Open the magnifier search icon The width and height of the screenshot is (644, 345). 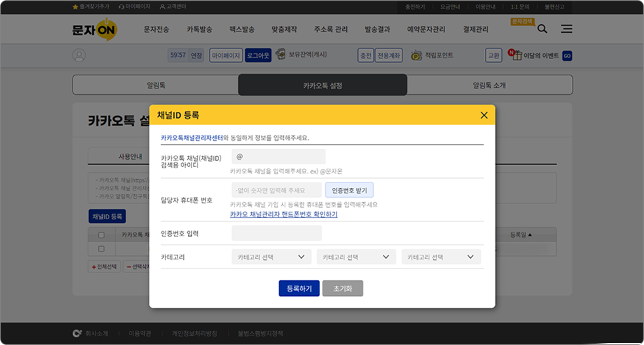pos(542,29)
